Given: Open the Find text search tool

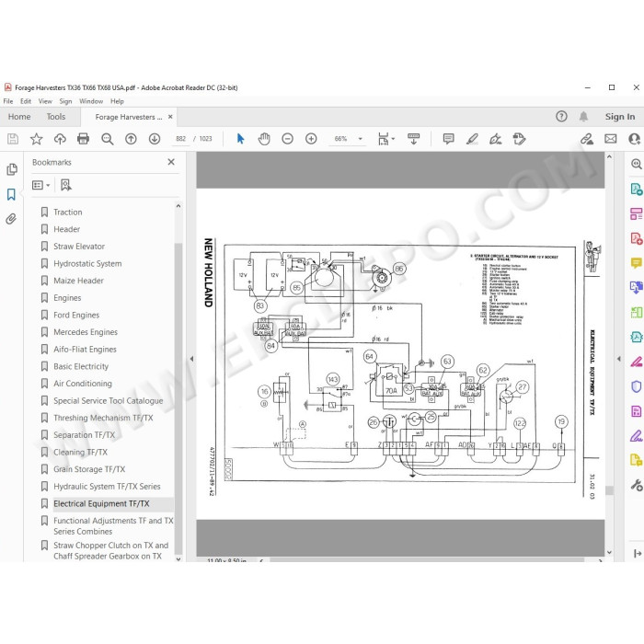Looking at the screenshot, I should (x=108, y=139).
